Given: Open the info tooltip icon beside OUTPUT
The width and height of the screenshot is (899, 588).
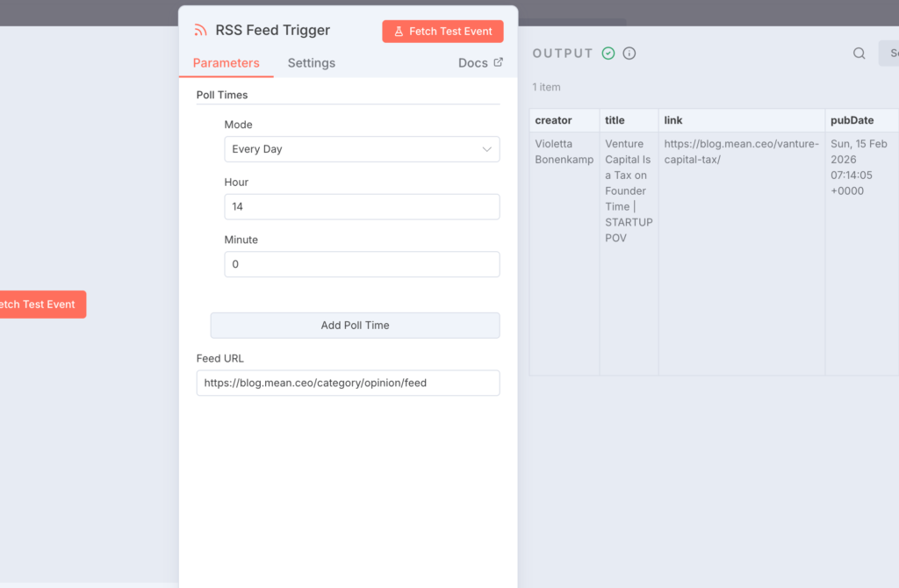Looking at the screenshot, I should point(629,53).
